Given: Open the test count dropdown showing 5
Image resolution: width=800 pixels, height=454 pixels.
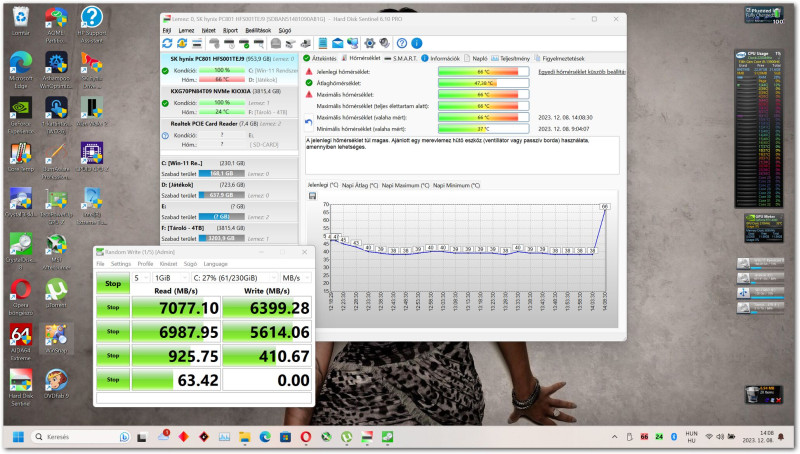Looking at the screenshot, I should point(140,278).
